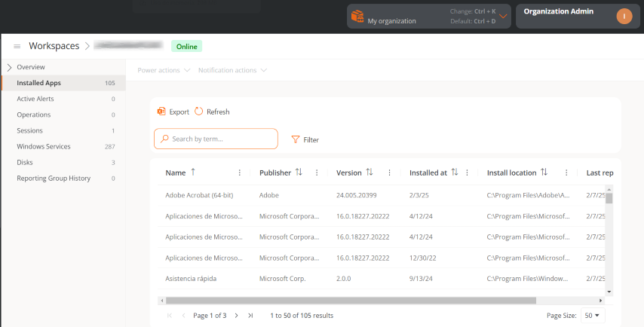Expand the Overview section
Image resolution: width=644 pixels, height=327 pixels.
tap(9, 67)
